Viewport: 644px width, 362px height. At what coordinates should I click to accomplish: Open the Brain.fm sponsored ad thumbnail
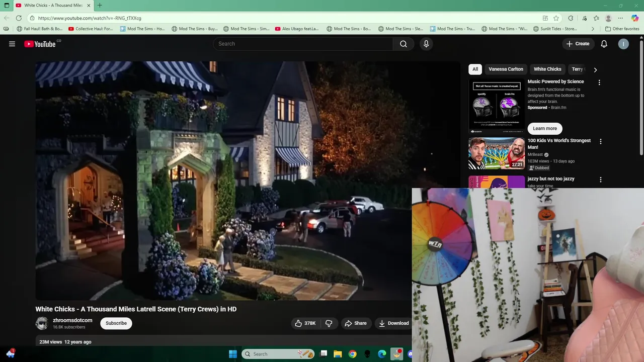pos(497,105)
